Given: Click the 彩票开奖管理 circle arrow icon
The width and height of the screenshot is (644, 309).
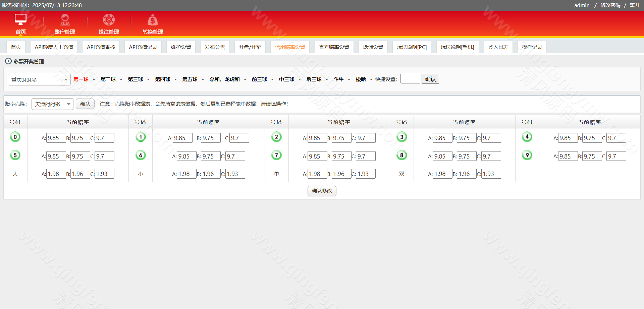Looking at the screenshot, I should (8, 61).
